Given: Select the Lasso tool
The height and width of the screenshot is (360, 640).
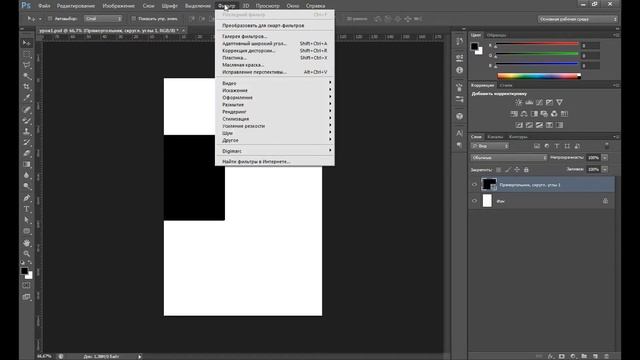Looking at the screenshot, I should [x=27, y=65].
